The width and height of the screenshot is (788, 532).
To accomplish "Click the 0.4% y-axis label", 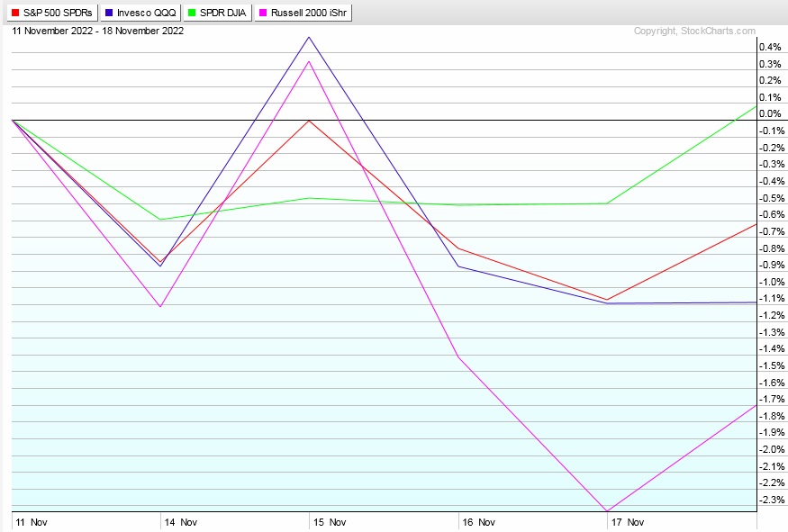I will pos(770,47).
